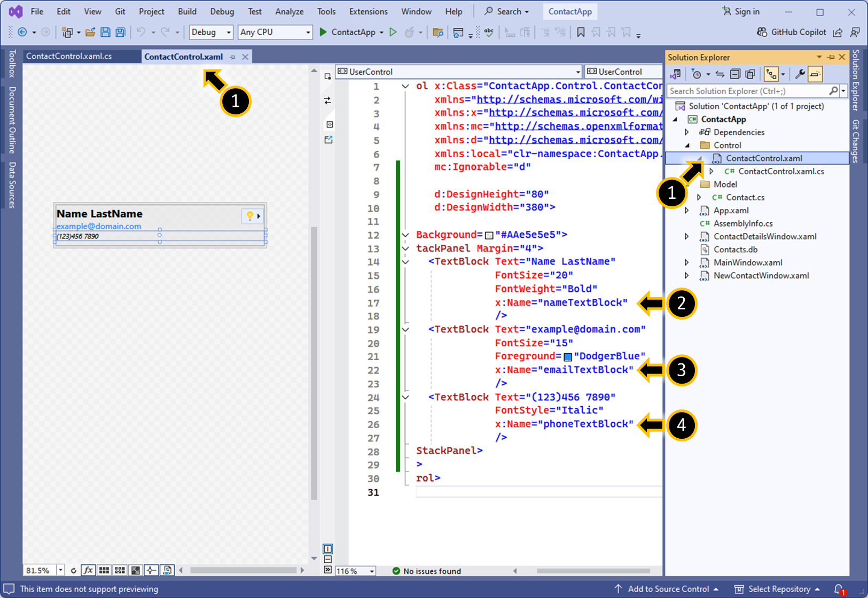Open GitHub Copilot from the toolbar

coord(792,32)
